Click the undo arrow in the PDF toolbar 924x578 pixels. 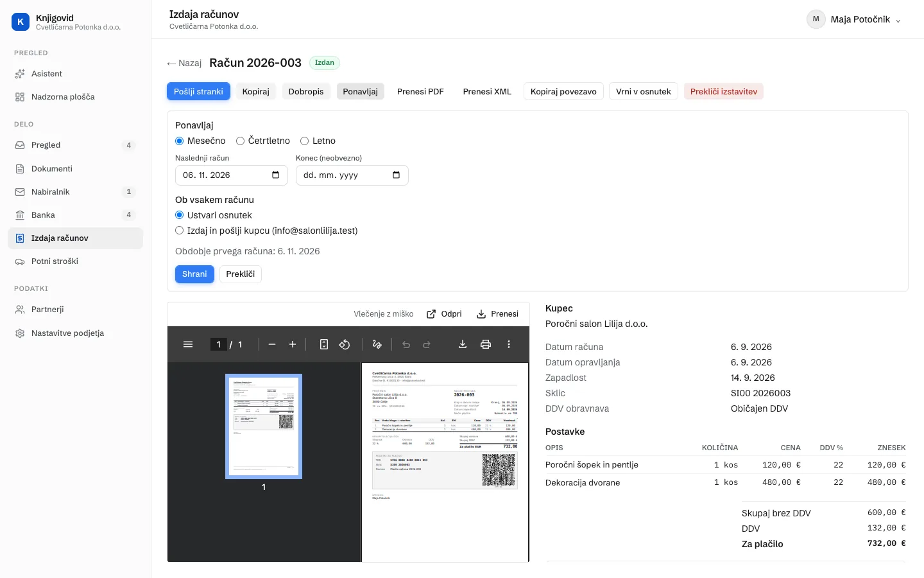(x=406, y=344)
